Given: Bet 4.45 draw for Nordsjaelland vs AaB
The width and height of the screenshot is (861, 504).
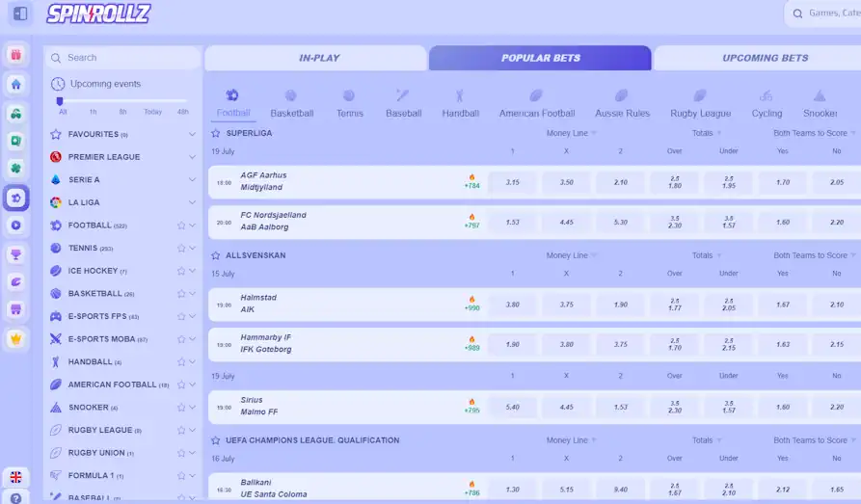Looking at the screenshot, I should click(x=566, y=223).
